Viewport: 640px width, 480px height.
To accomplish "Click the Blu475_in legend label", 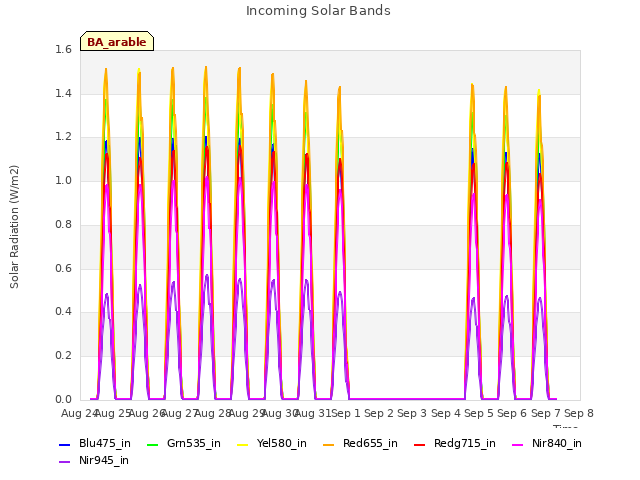I will tap(105, 443).
